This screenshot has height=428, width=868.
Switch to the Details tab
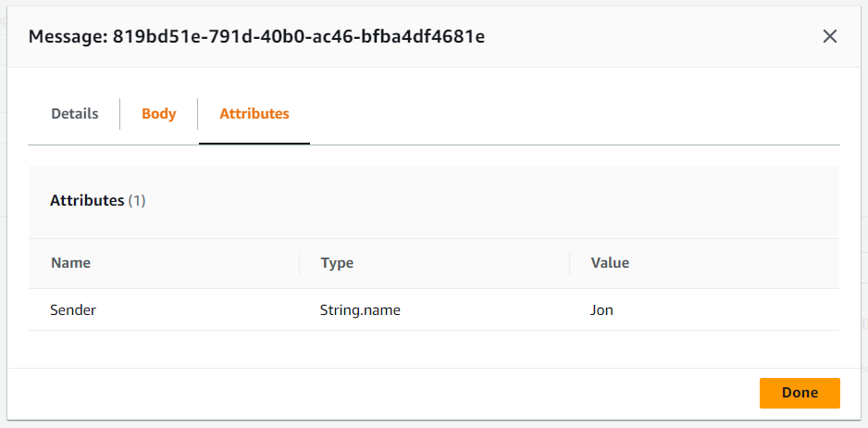click(x=74, y=114)
